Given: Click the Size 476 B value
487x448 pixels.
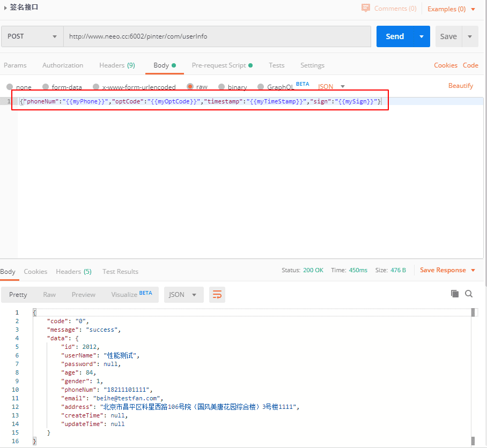Looking at the screenshot, I should (398, 270).
